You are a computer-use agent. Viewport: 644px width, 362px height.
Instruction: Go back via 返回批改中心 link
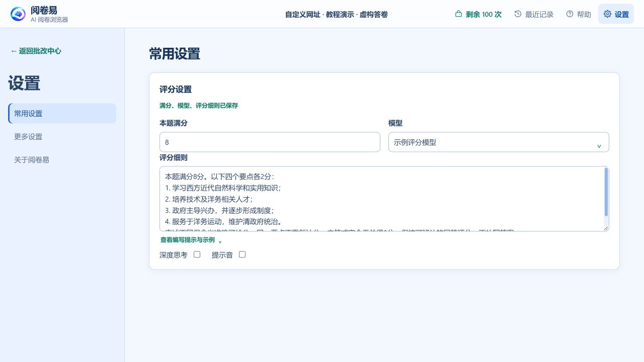point(36,51)
